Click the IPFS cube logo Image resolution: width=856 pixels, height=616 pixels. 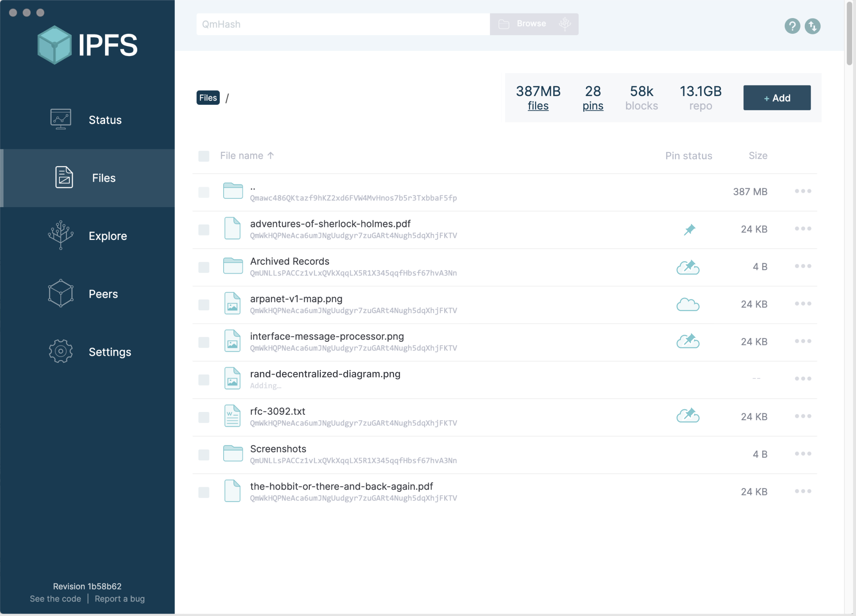54,45
